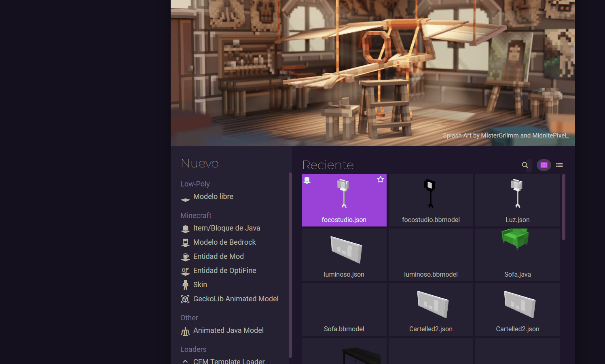Open MidnitePixel_ splash art link
Image resolution: width=605 pixels, height=364 pixels.
point(550,135)
